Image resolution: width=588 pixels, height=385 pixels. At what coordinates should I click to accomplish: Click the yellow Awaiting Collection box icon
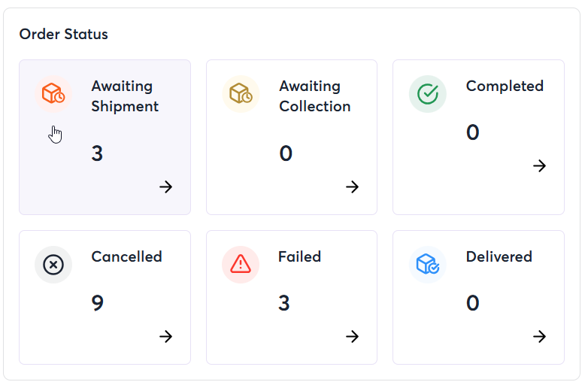(x=241, y=94)
